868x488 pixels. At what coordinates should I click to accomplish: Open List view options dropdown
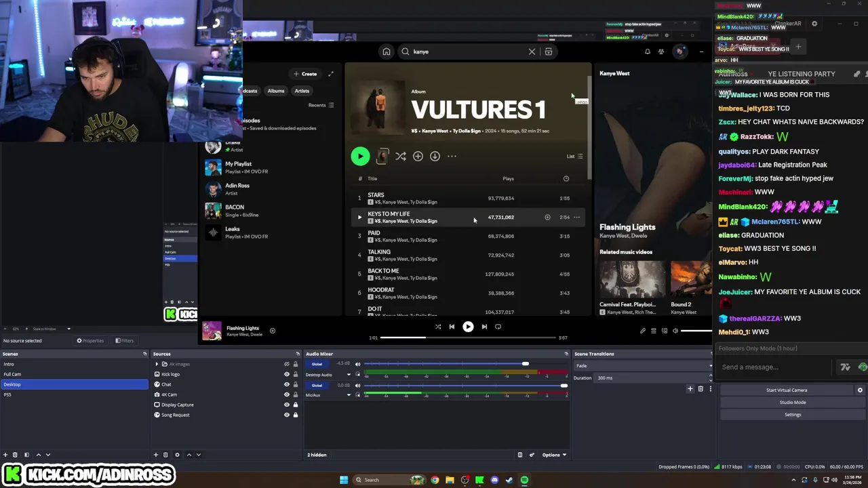(574, 157)
